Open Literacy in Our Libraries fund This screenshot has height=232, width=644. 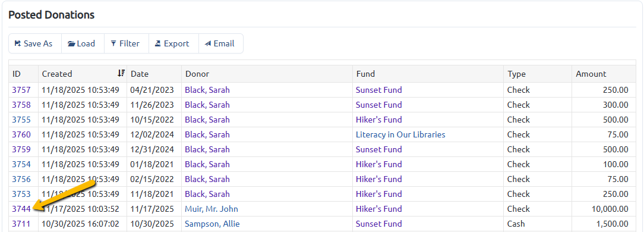(400, 134)
